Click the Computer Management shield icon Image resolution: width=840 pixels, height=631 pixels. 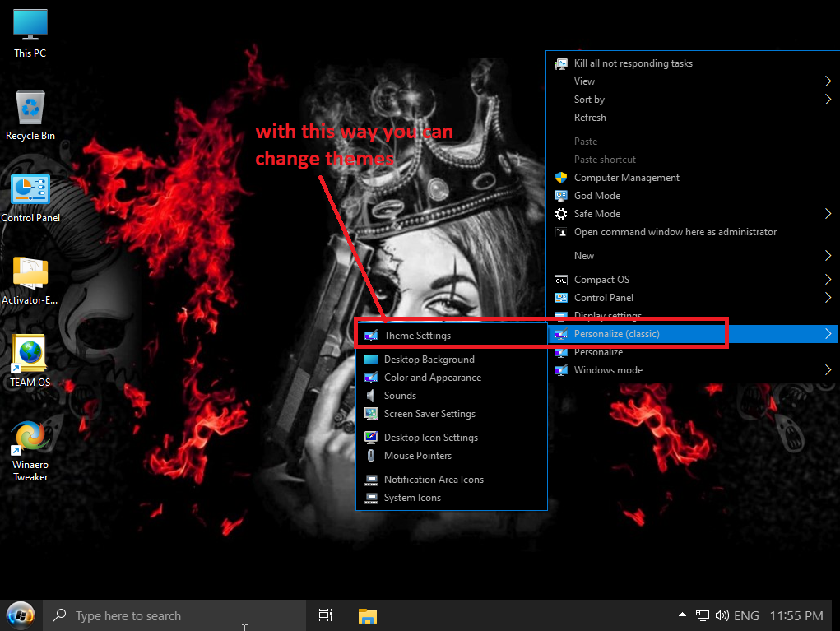click(x=561, y=178)
